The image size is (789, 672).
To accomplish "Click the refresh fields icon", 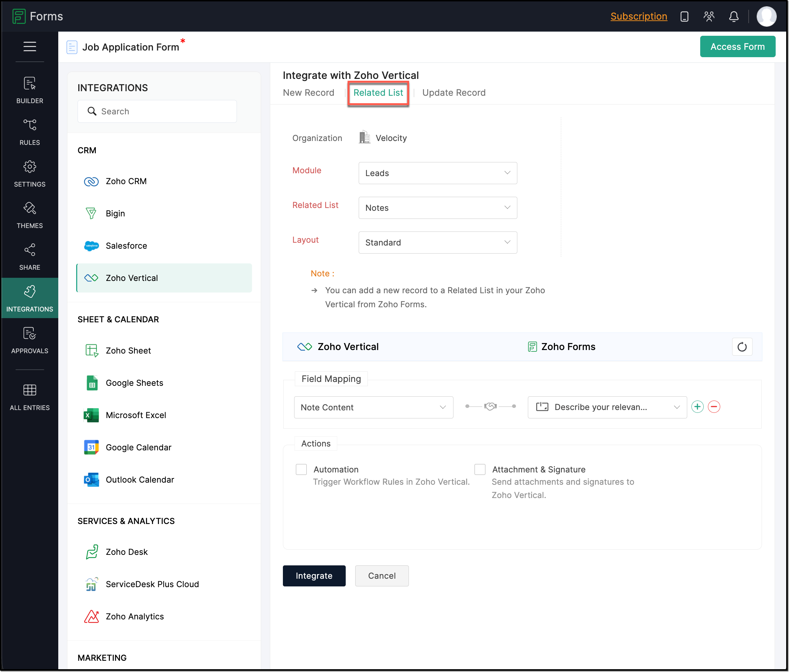I will (741, 347).
